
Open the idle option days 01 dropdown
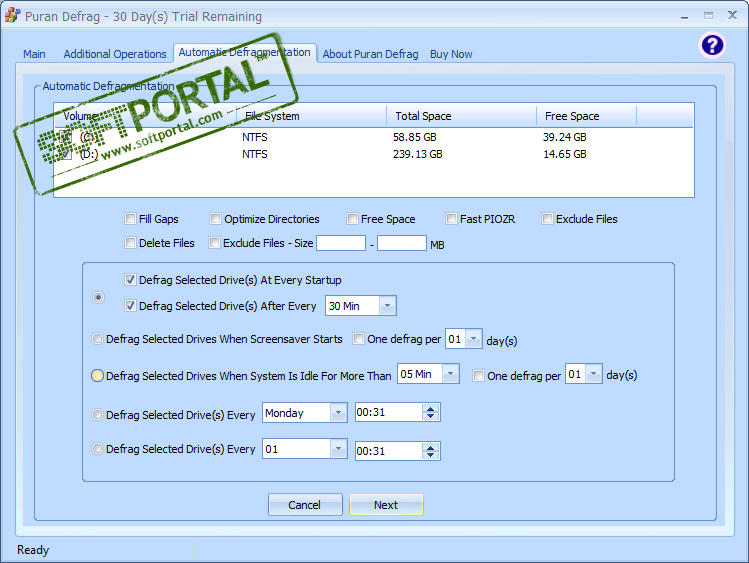click(594, 374)
